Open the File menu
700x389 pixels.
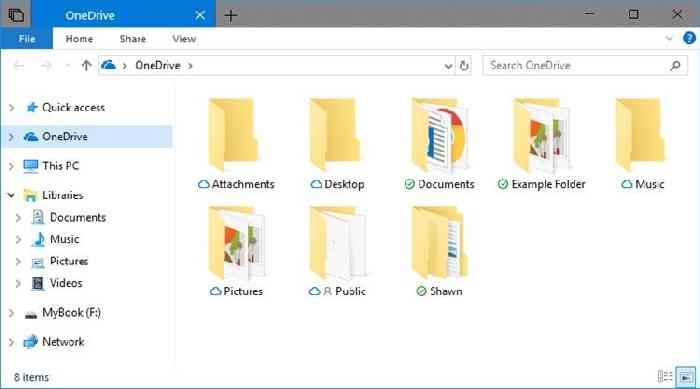click(x=27, y=39)
